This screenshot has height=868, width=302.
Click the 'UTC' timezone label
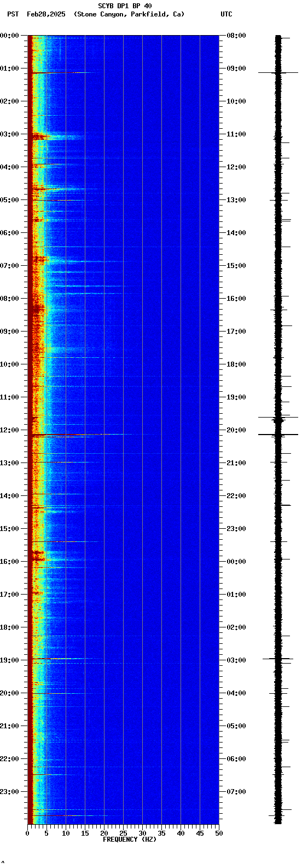226,14
